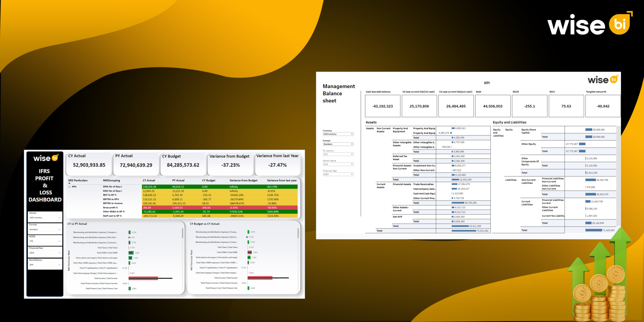The height and width of the screenshot is (322, 644).
Task: Select the Variance from Budget card showing -37.23%
Action: [230, 164]
